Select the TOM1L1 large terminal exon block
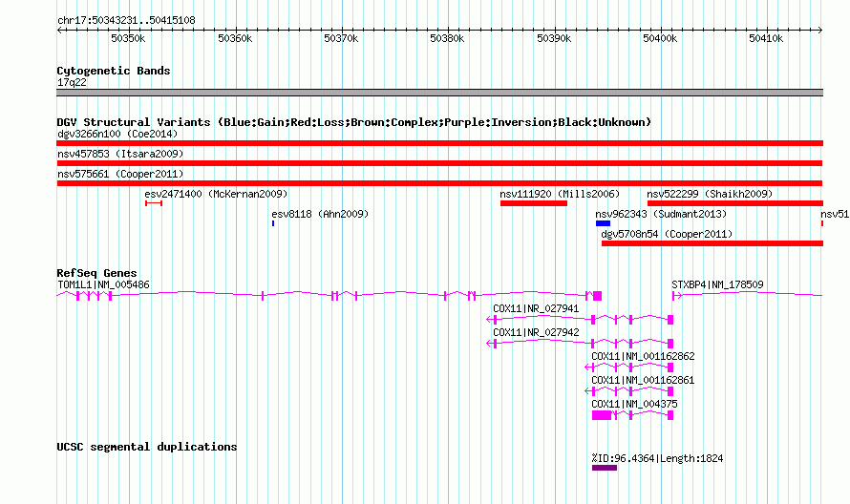This screenshot has width=850, height=504. pos(597,295)
